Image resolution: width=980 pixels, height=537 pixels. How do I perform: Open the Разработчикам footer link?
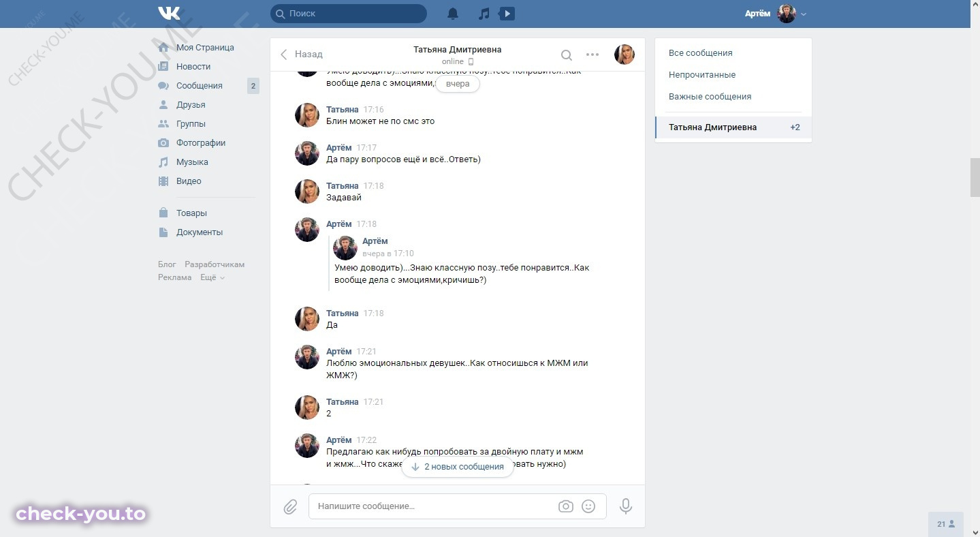[215, 264]
